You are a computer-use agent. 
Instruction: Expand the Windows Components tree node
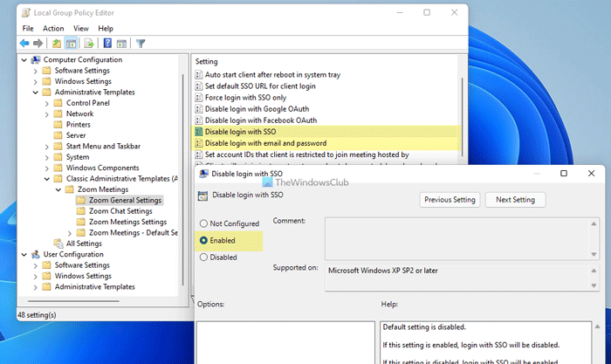pyautogui.click(x=46, y=168)
